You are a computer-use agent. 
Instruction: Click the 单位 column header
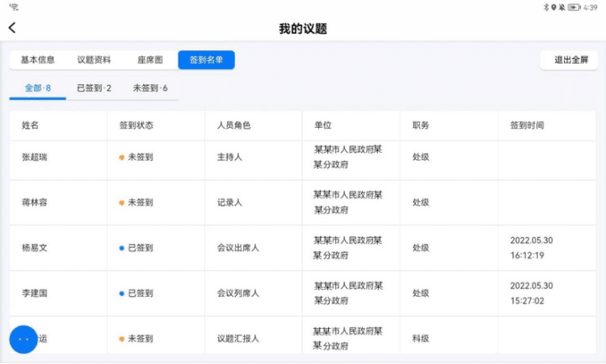coord(322,125)
